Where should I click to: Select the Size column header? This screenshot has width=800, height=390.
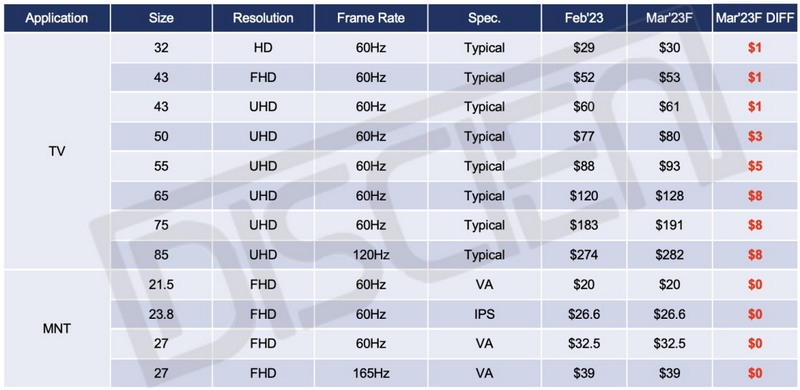click(161, 18)
